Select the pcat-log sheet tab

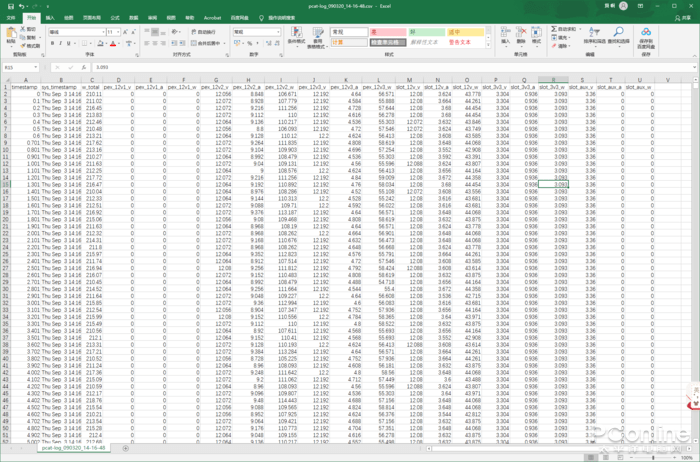click(x=72, y=448)
